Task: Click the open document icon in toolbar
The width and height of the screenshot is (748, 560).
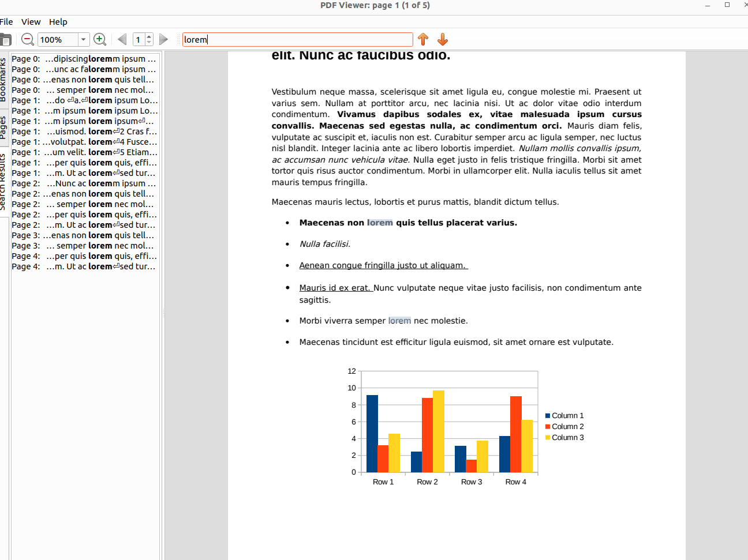Action: click(5, 40)
